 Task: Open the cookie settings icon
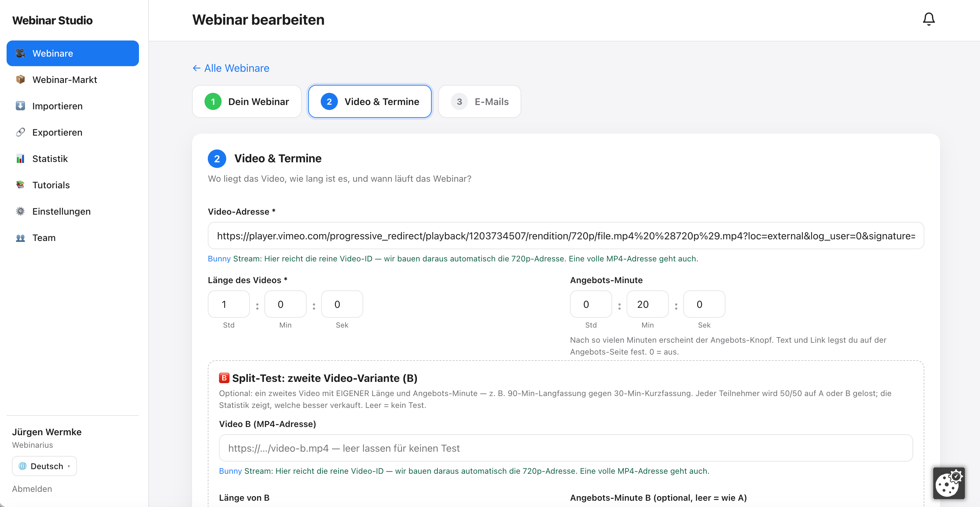coord(949,483)
